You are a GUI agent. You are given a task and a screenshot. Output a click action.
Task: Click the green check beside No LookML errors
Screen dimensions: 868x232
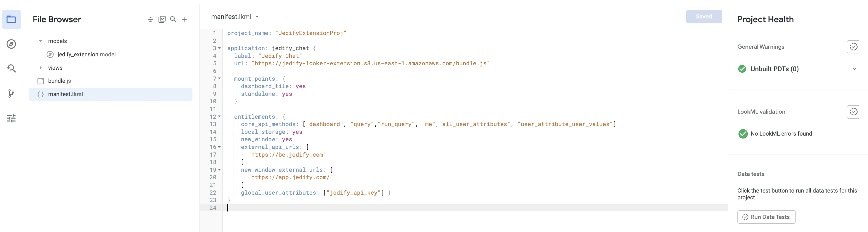[x=743, y=134]
